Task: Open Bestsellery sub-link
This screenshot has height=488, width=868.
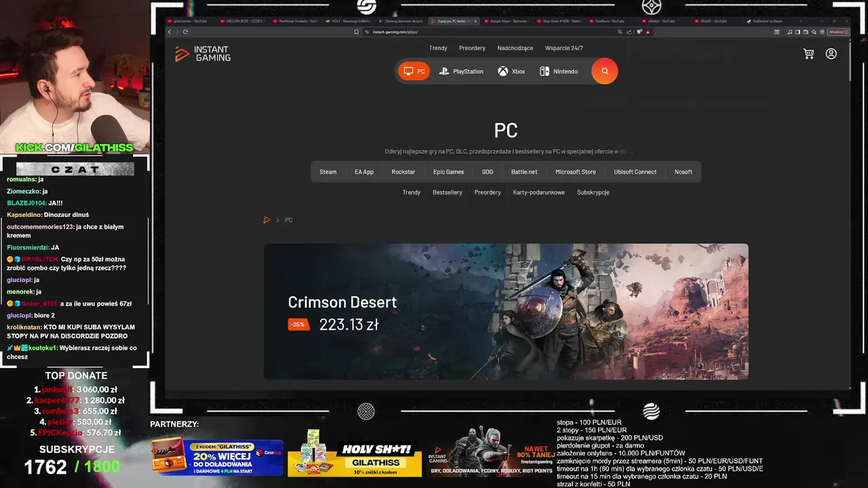Action: pyautogui.click(x=448, y=192)
